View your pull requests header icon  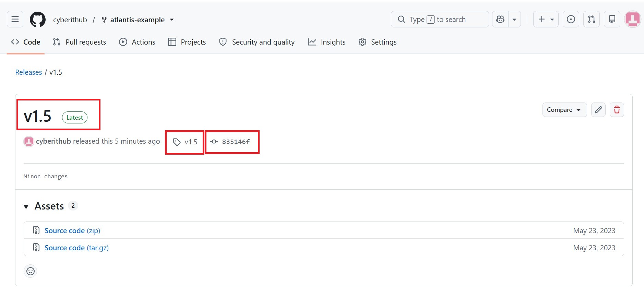592,19
